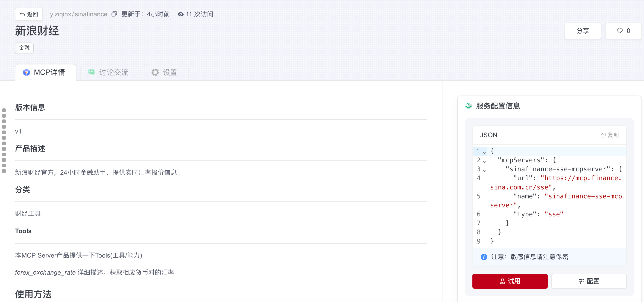Click the blue info notice icon

[484, 256]
